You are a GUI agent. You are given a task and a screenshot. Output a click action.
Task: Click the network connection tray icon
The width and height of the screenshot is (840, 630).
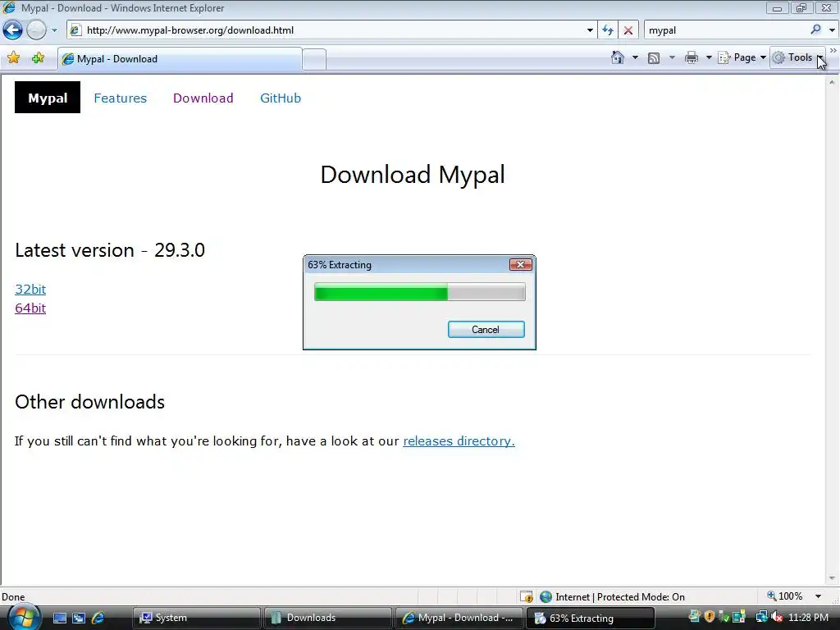click(762, 617)
